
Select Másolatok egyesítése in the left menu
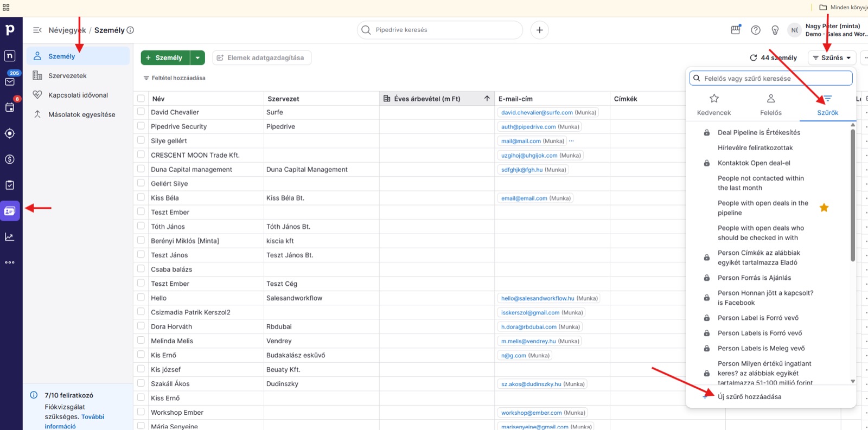click(x=78, y=114)
